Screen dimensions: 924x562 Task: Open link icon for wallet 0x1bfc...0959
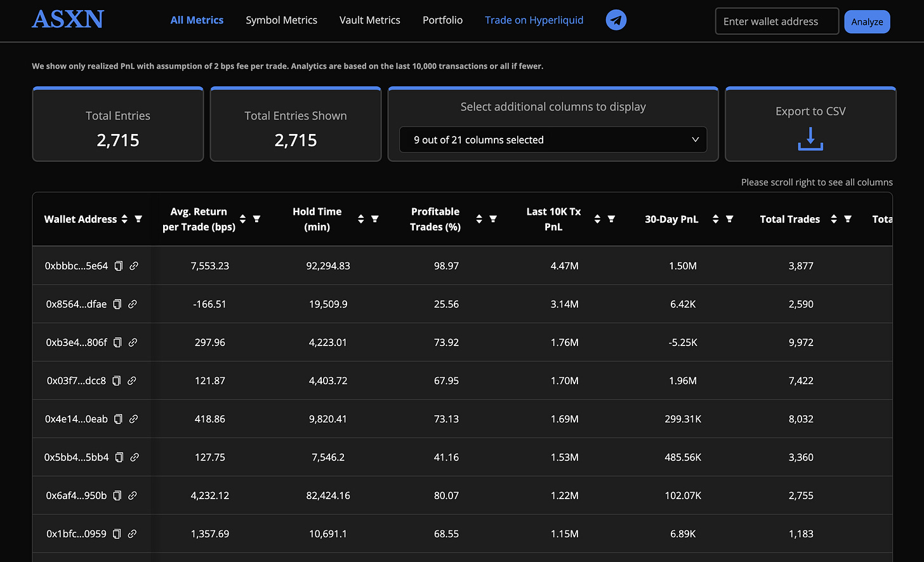133,533
